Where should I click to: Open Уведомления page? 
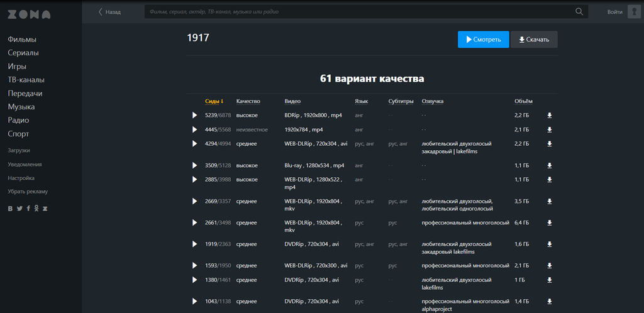25,165
